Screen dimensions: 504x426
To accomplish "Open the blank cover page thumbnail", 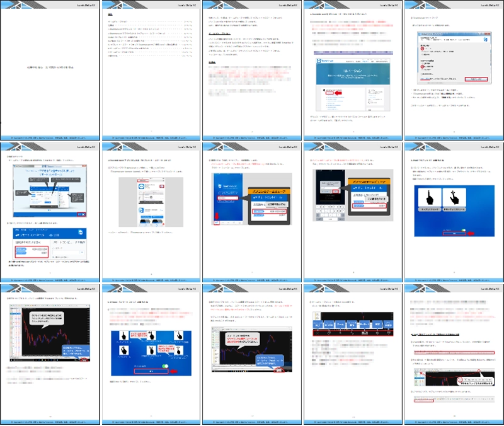I will pos(50,71).
